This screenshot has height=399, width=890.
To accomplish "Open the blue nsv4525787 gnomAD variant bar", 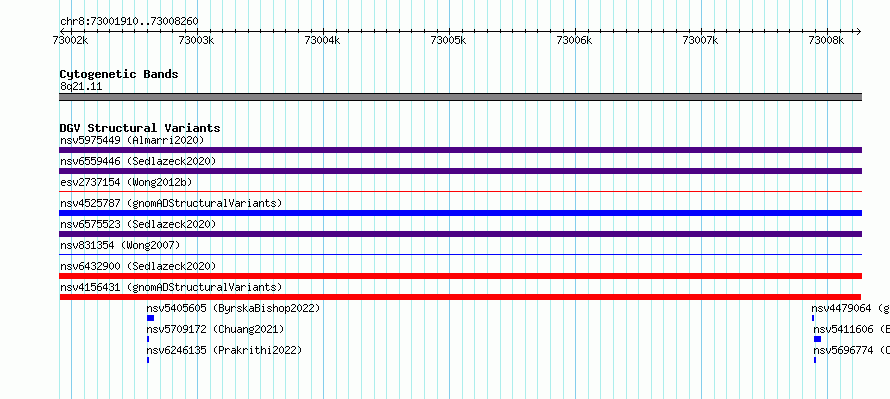I will click(x=460, y=213).
